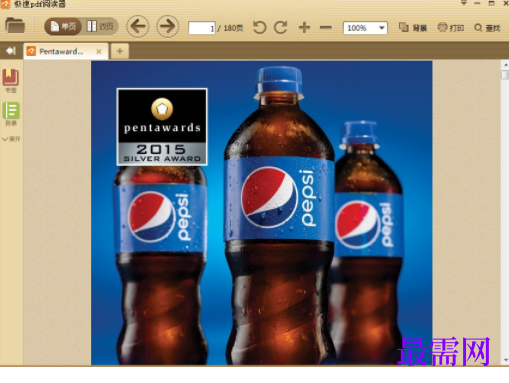Open the table of contents (目录) panel
Screen dimensions: 509x383
pos(11,114)
